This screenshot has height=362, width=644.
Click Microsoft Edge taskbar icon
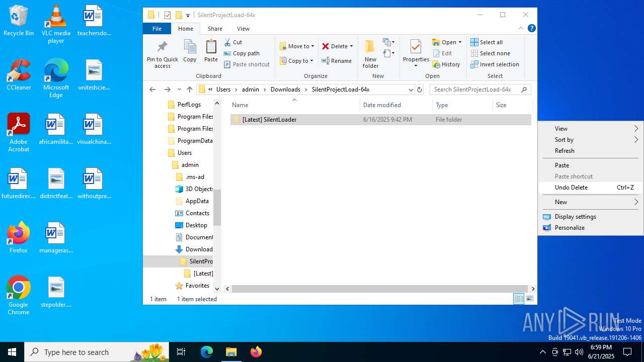point(207,352)
